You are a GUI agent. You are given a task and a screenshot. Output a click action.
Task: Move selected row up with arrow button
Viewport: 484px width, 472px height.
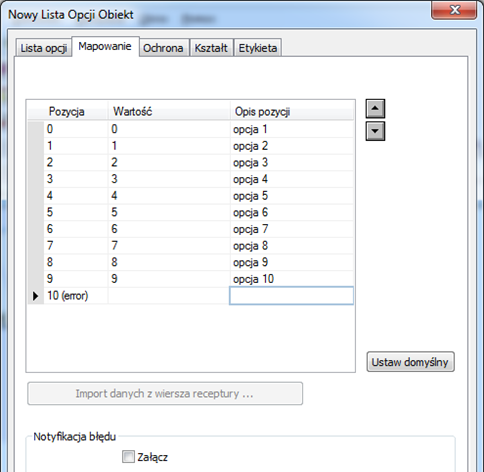(x=375, y=109)
